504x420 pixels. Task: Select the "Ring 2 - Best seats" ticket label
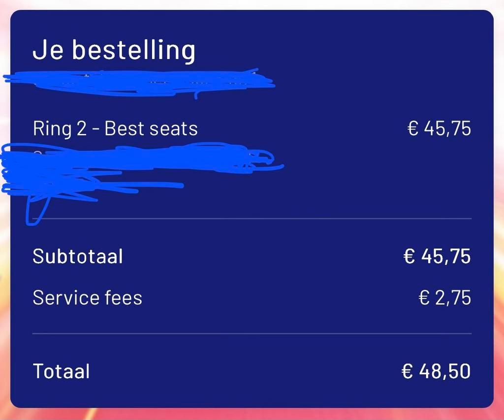pos(115,129)
